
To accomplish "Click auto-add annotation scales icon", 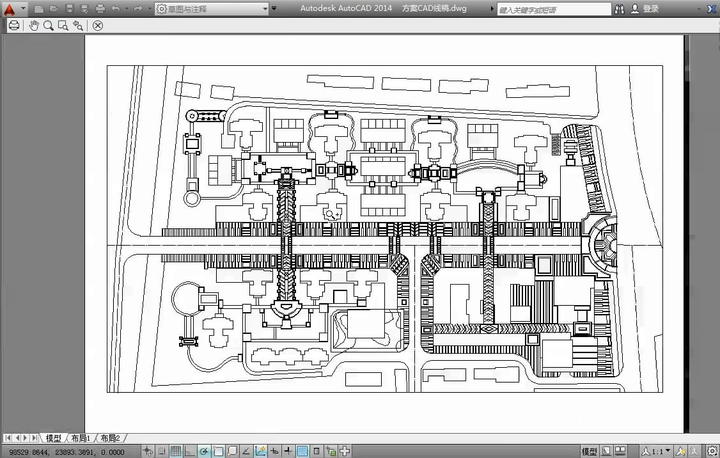I will 694,452.
